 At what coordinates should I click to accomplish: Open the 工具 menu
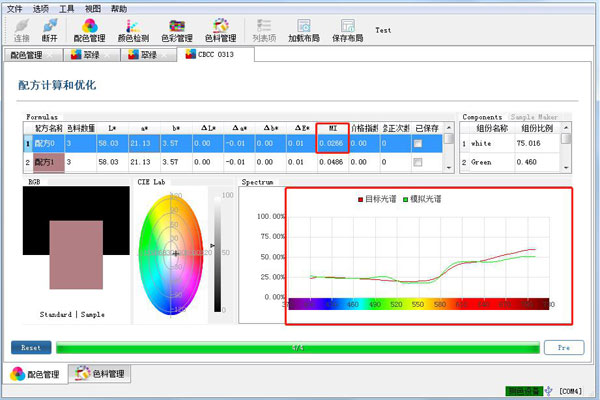67,7
